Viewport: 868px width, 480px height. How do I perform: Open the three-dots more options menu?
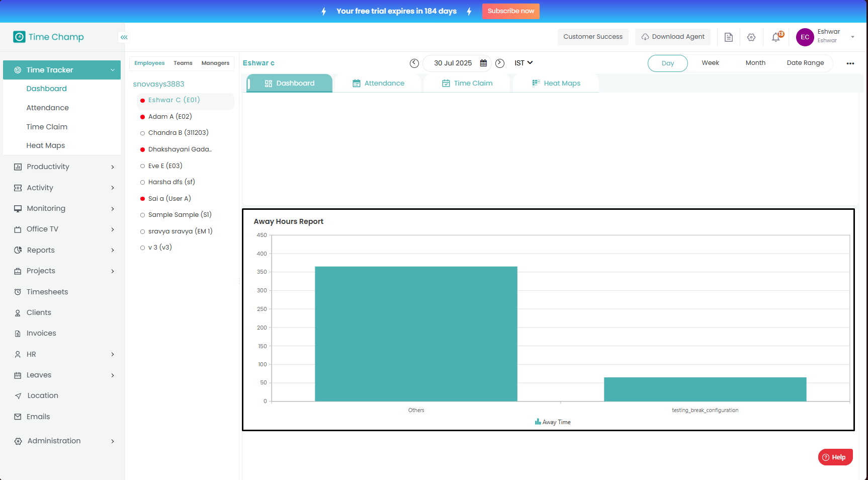tap(850, 63)
